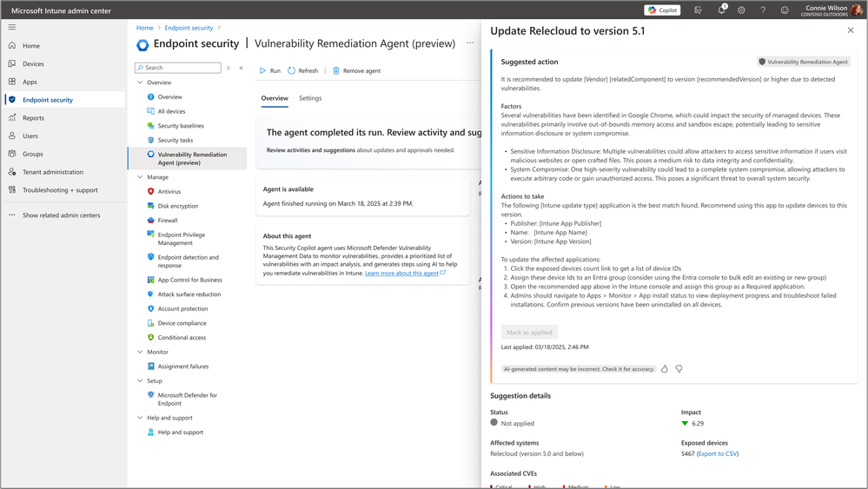The height and width of the screenshot is (489, 868).
Task: Open the header icon right of Copilot
Action: click(698, 10)
